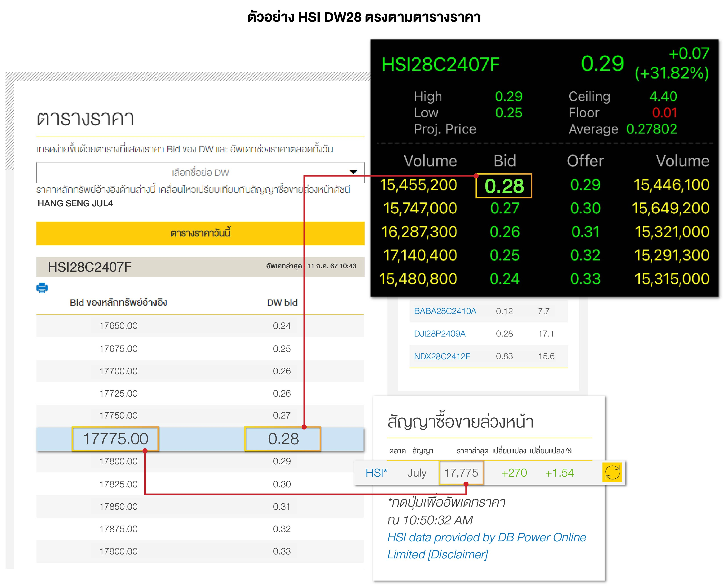Click the boxed 0.28 best bid

504,186
